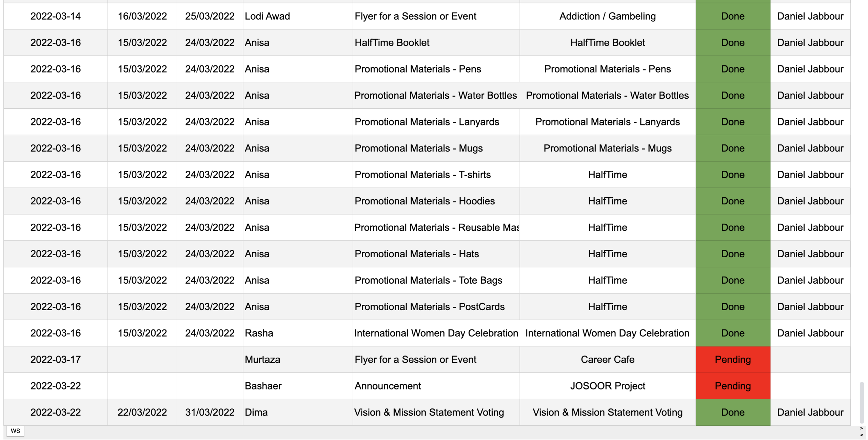Click the 31/03/2022 date cell

tap(210, 412)
